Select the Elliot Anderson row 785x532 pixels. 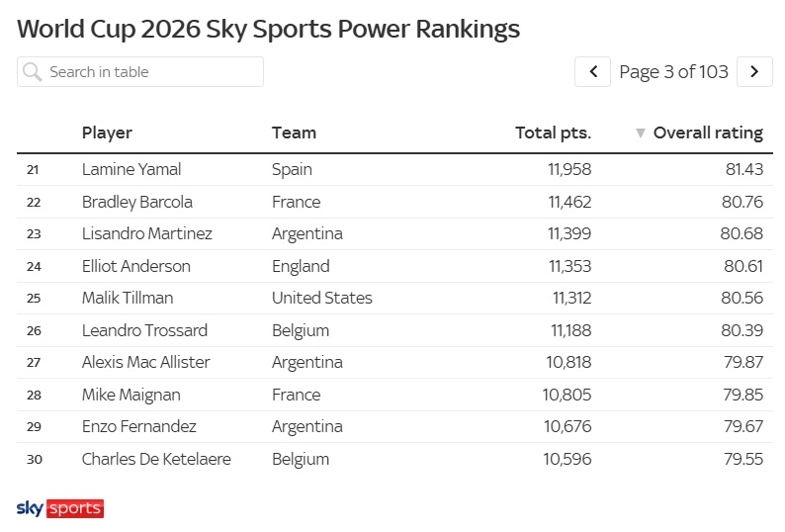pyautogui.click(x=394, y=266)
